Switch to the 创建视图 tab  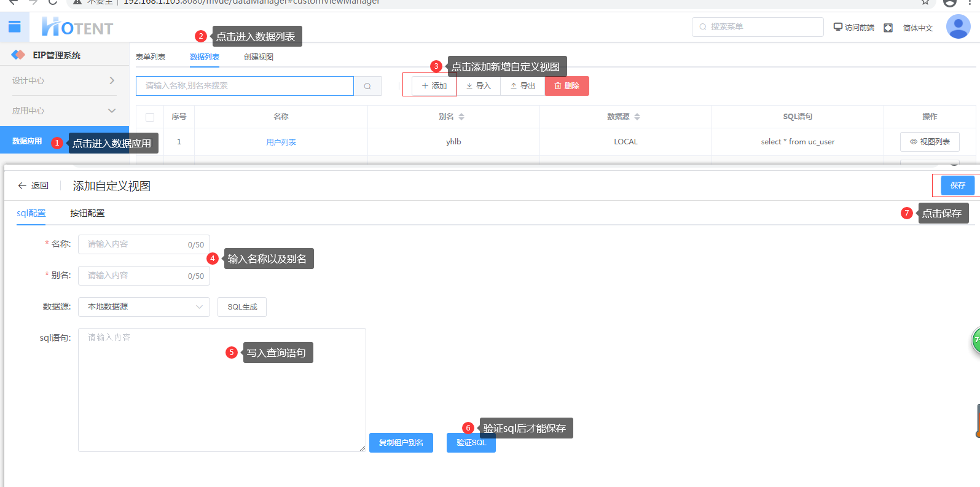pos(258,57)
